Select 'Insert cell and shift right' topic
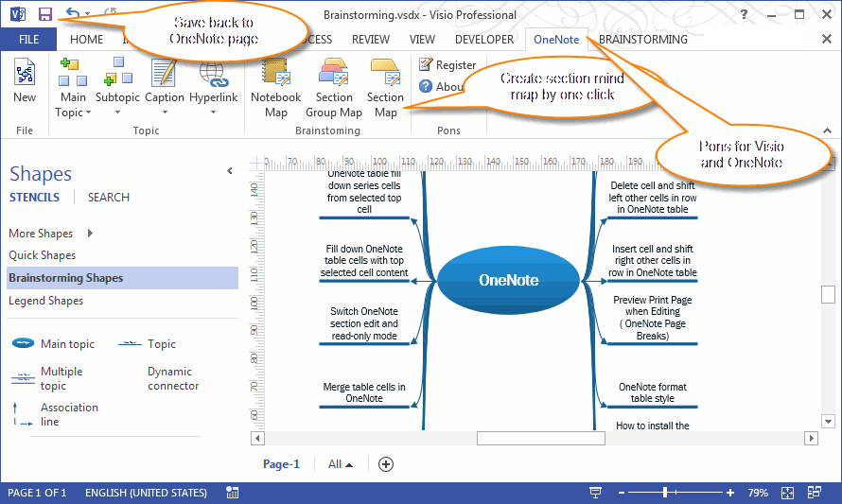 tap(653, 261)
